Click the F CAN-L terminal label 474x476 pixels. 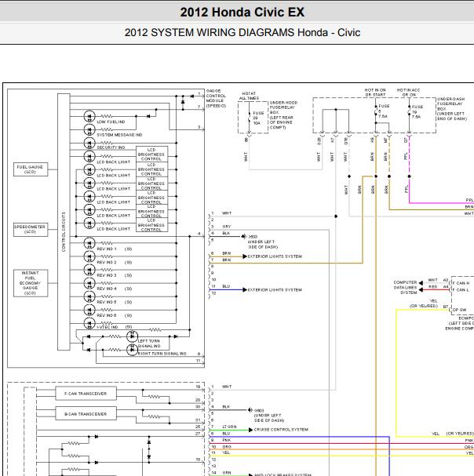[x=461, y=290]
